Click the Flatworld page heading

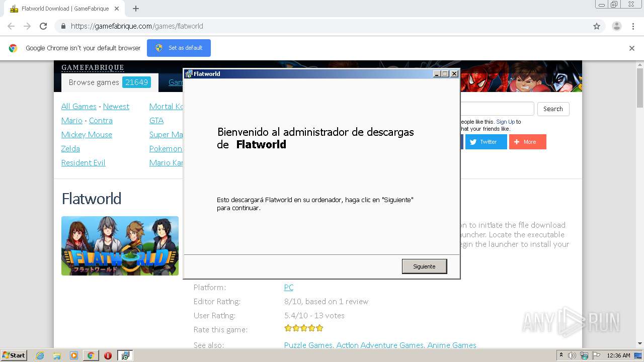click(x=92, y=199)
